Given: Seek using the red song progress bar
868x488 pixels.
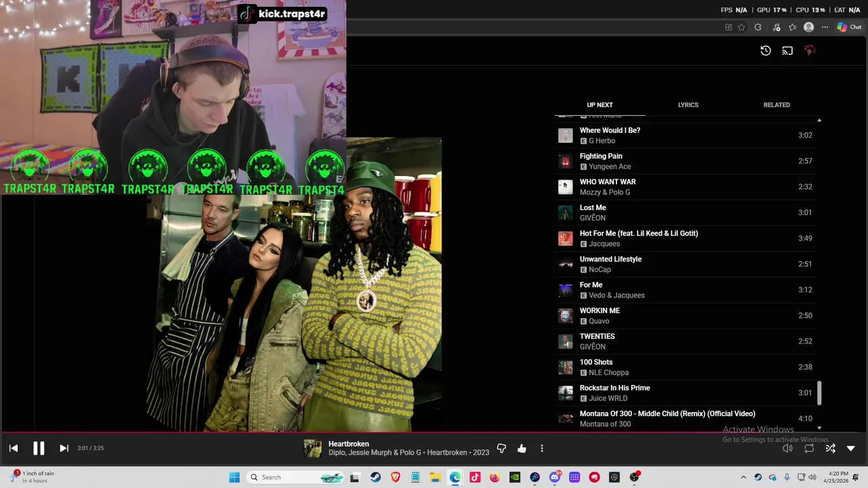Looking at the screenshot, I should pos(434,432).
